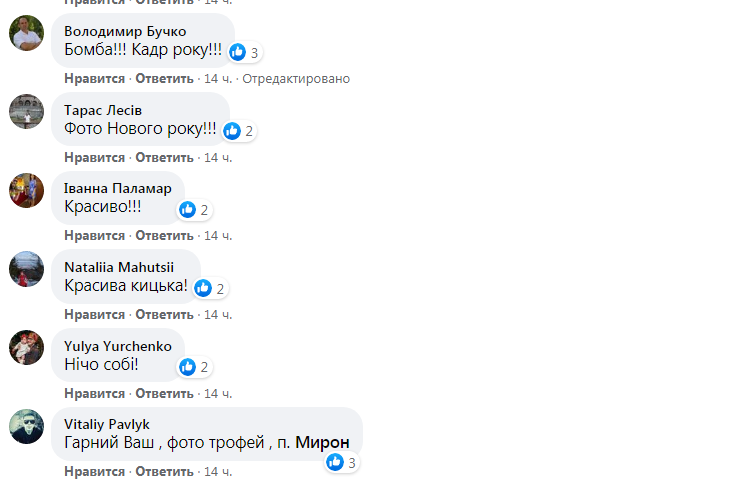Reply to Nataliia Mahutsii's comment
The height and width of the screenshot is (483, 736).
tap(164, 315)
